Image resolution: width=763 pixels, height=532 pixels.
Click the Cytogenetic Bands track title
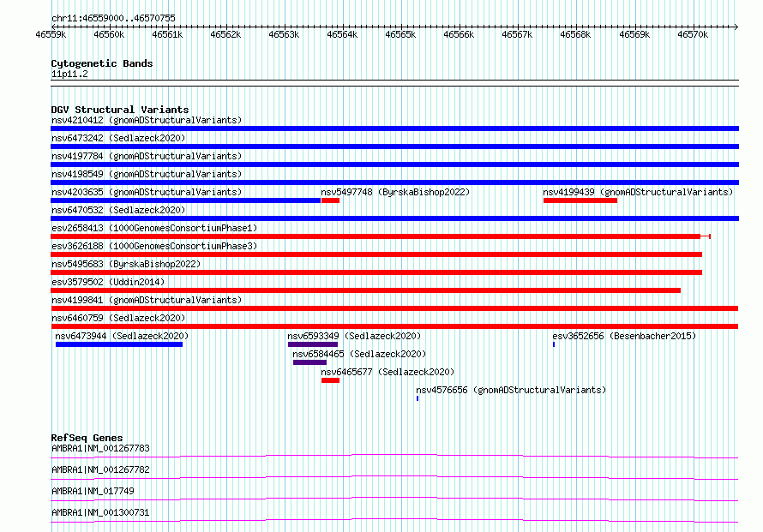tap(102, 63)
